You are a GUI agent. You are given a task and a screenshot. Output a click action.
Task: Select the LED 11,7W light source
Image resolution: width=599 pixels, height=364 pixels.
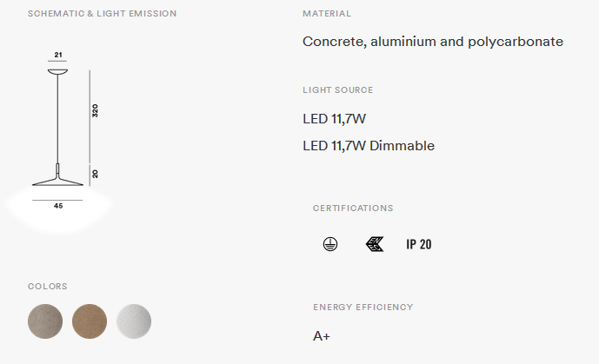pos(334,119)
